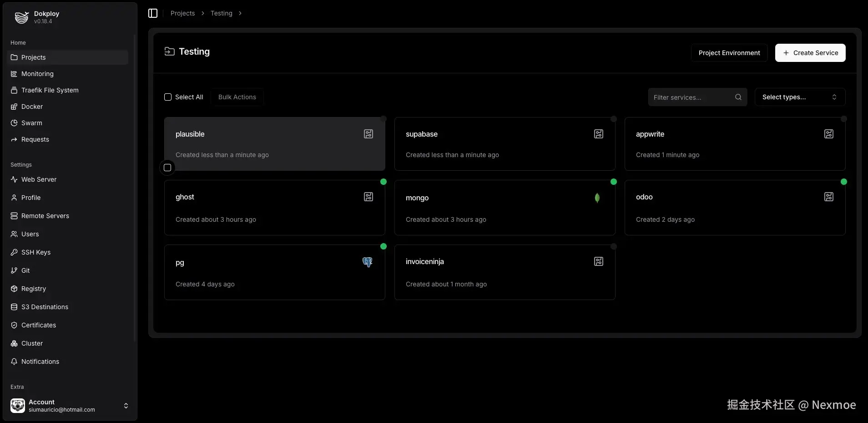Expand the Account menu chevron
This screenshot has height=423, width=868.
126,406
